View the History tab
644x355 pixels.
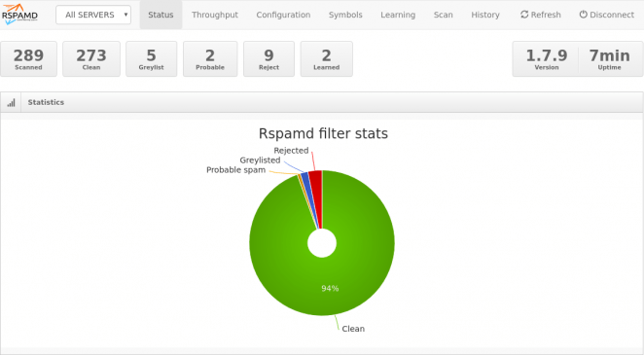[x=485, y=15]
